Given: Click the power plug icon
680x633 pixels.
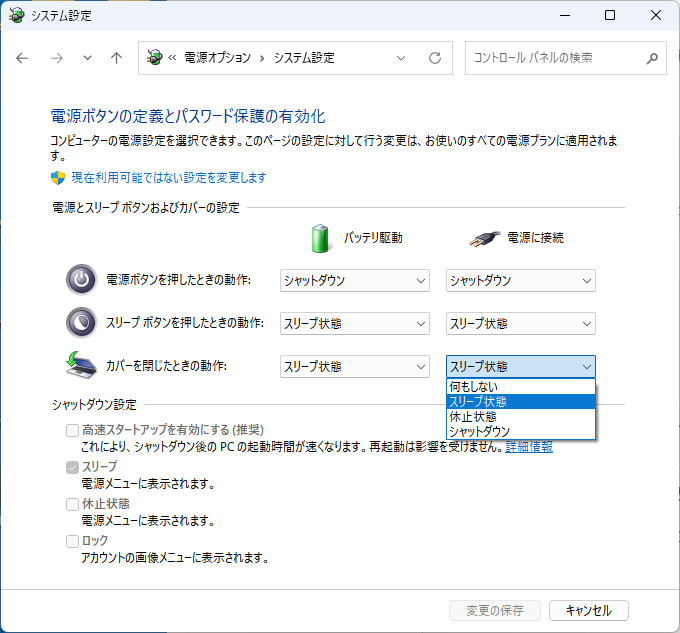Looking at the screenshot, I should tap(484, 238).
